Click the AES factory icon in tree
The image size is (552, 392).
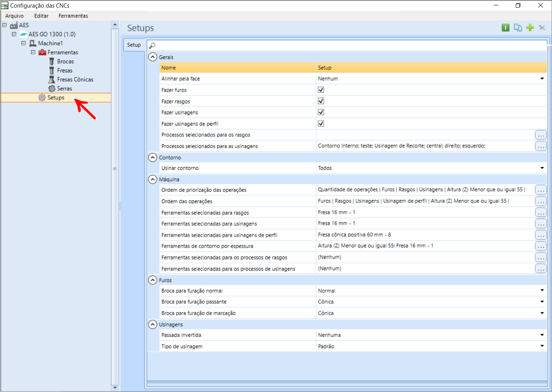pyautogui.click(x=14, y=25)
